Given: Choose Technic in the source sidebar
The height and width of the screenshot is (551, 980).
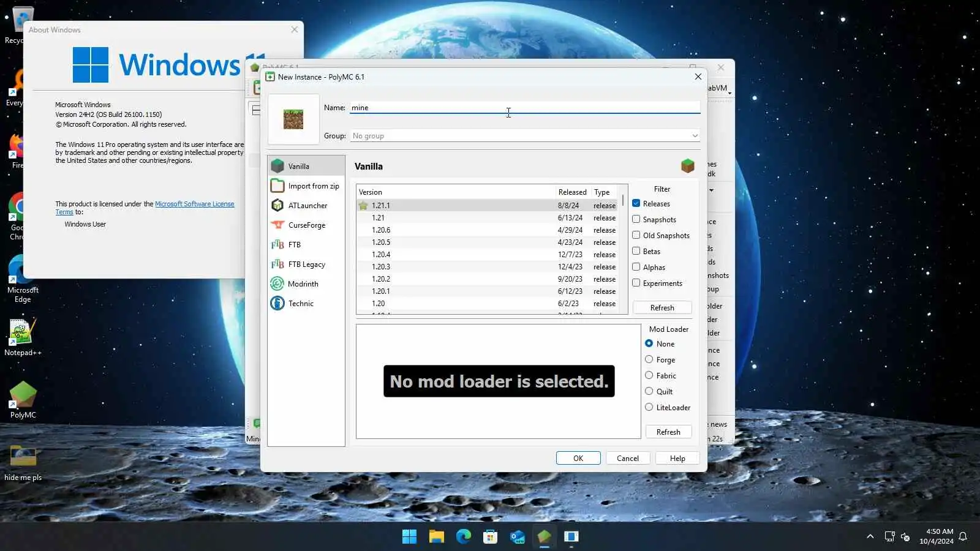Looking at the screenshot, I should pyautogui.click(x=306, y=303).
